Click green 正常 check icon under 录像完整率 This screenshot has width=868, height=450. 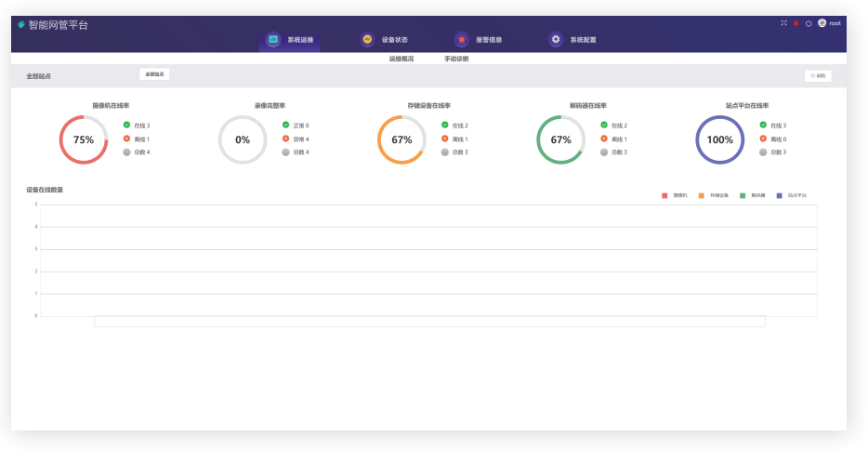tap(285, 126)
